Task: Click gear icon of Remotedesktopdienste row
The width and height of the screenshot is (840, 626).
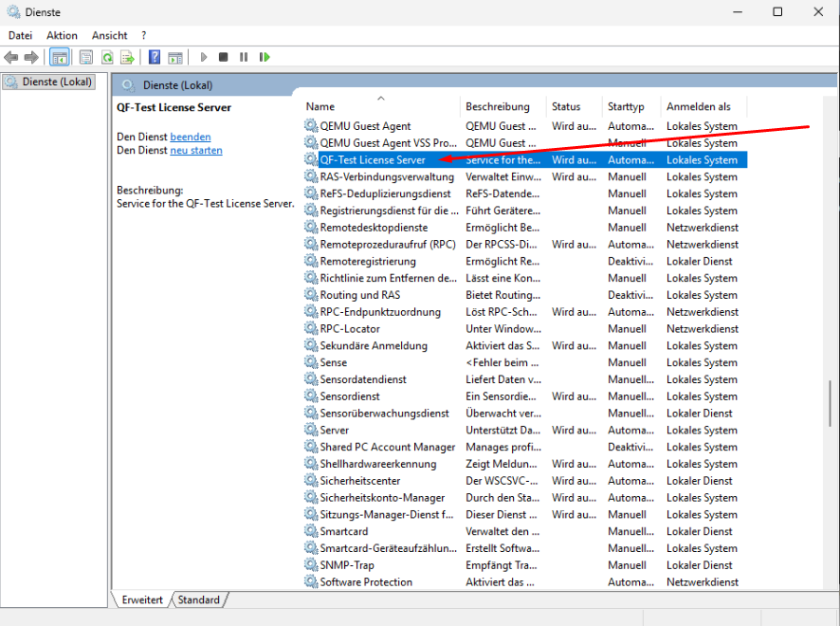Action: click(311, 228)
